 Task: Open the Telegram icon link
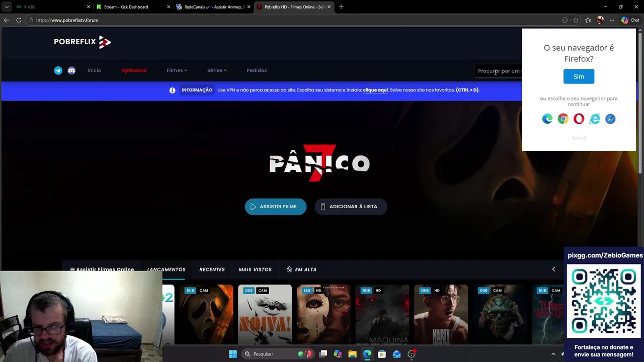58,70
